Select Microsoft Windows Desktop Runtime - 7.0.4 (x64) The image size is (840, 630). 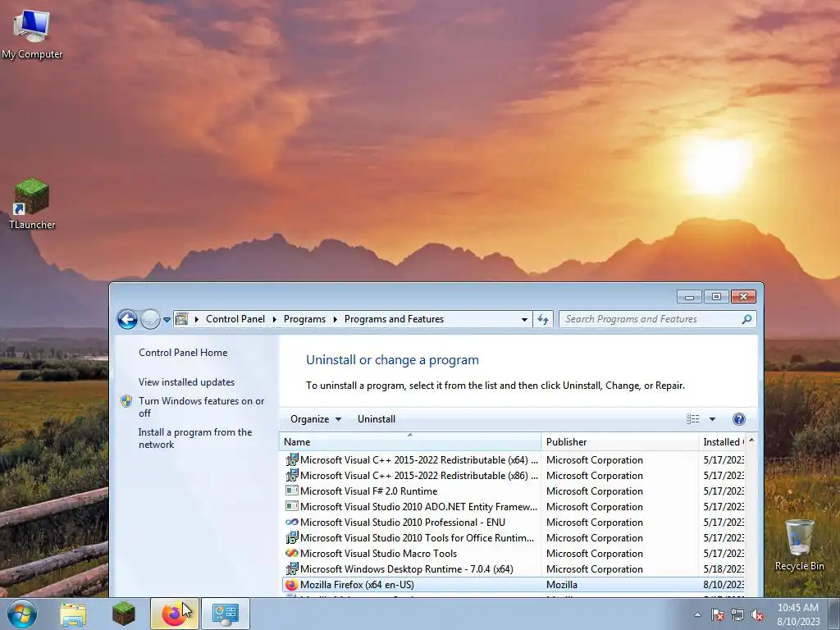(514, 569)
